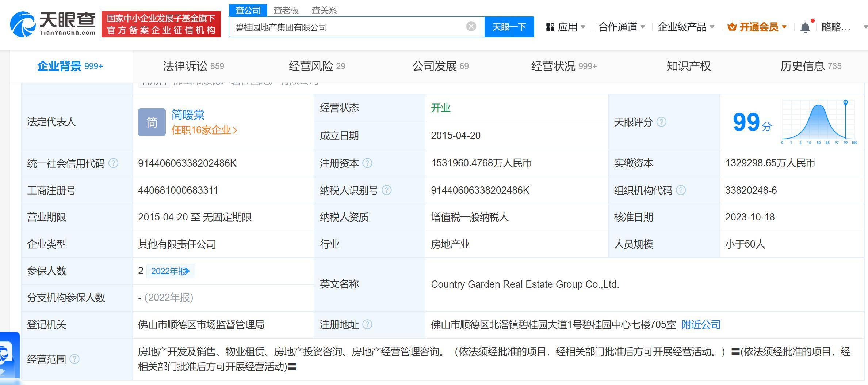Click approval date 2023-10-18

point(750,217)
